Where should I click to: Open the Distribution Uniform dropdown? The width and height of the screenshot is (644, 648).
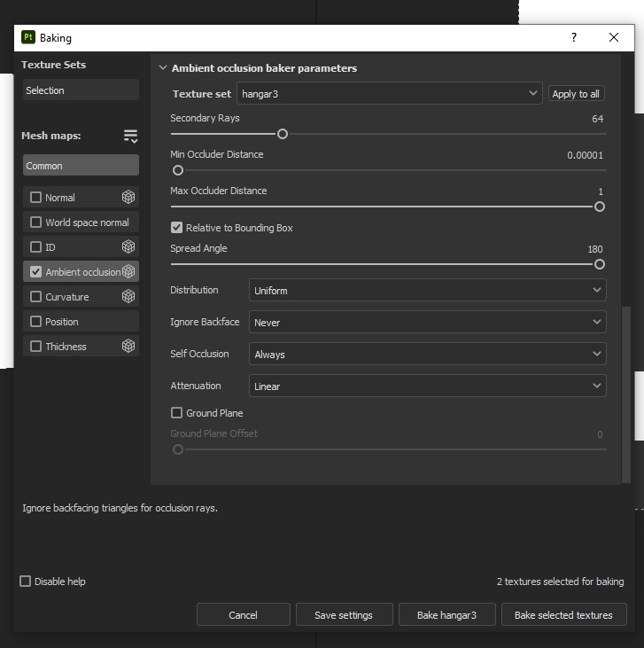click(x=428, y=290)
